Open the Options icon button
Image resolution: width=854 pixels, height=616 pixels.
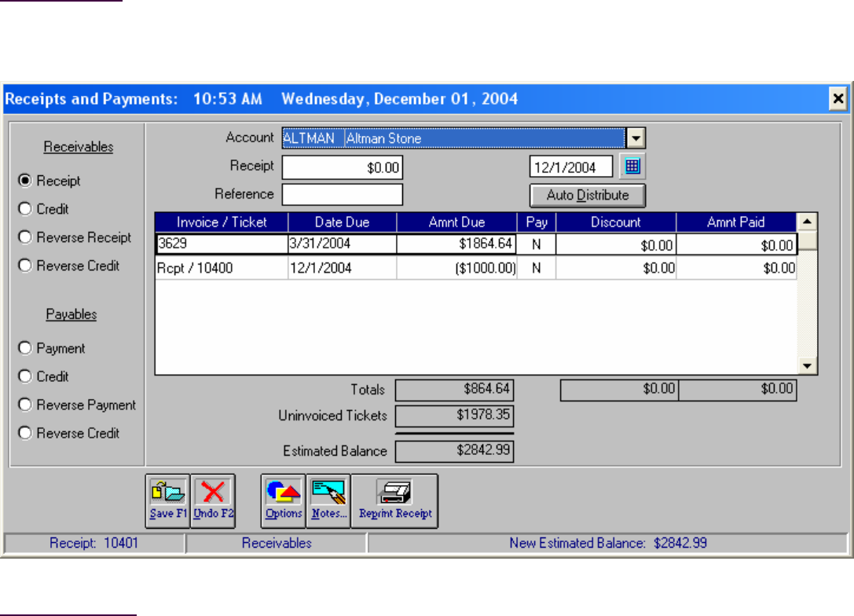283,500
